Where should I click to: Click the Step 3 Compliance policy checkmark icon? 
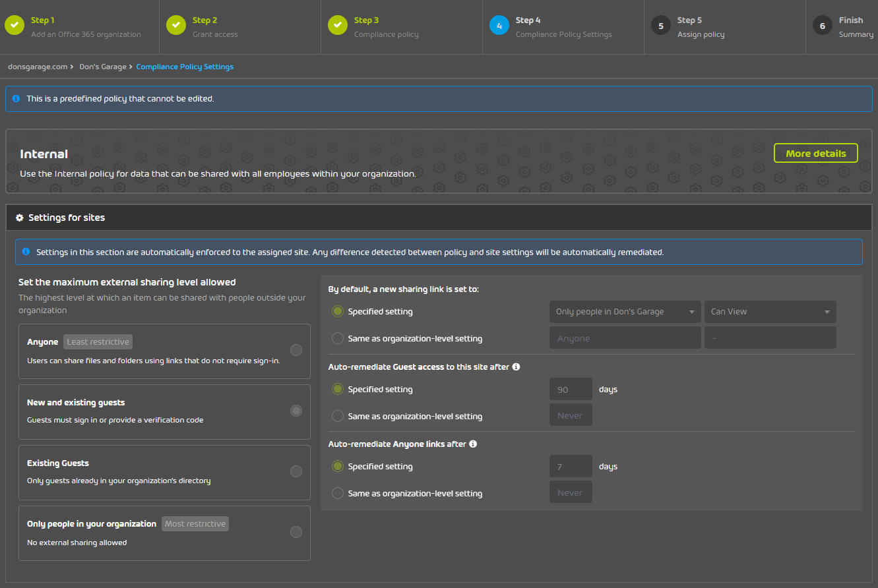point(337,25)
